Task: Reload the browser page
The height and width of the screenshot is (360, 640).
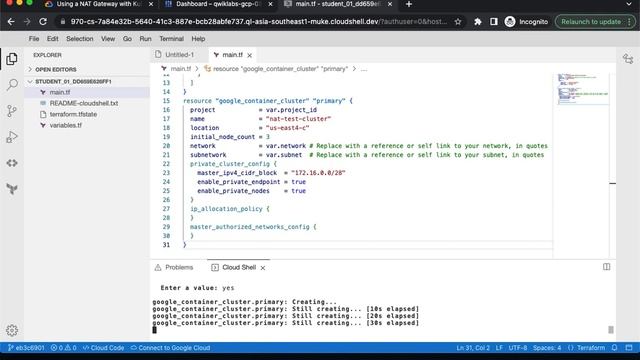Action: 43,22
